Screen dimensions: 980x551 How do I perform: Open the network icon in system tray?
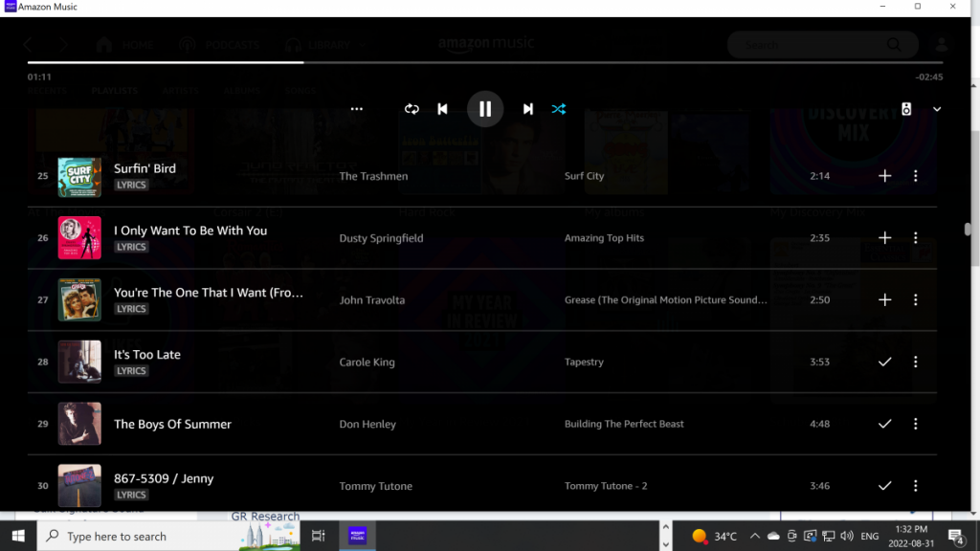pos(828,536)
